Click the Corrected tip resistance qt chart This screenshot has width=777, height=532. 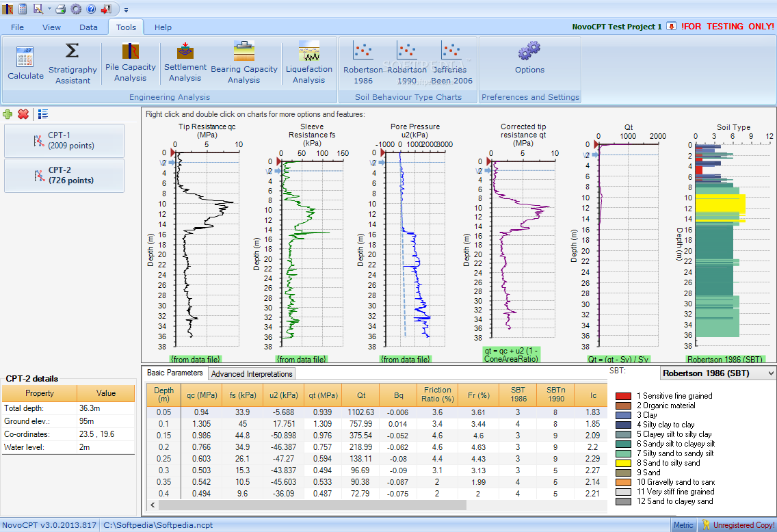click(523, 250)
